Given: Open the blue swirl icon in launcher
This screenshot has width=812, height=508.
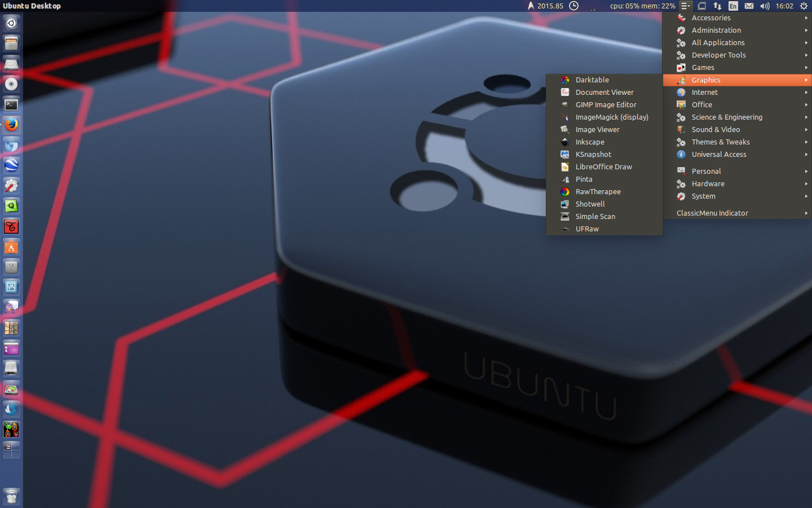Looking at the screenshot, I should click(x=11, y=409).
